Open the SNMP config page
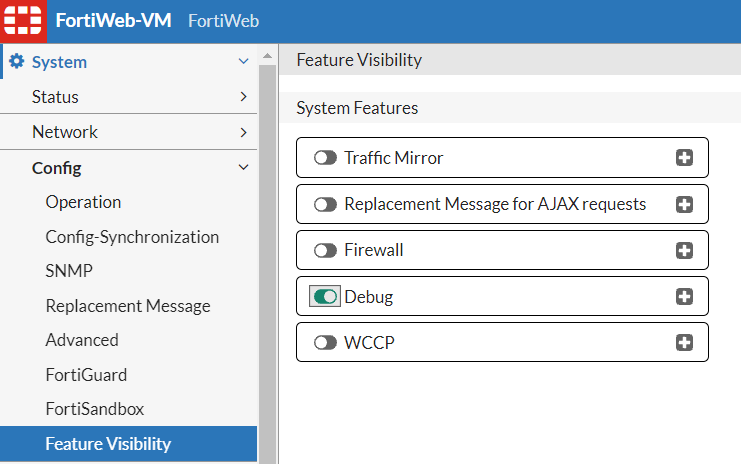 click(x=69, y=271)
